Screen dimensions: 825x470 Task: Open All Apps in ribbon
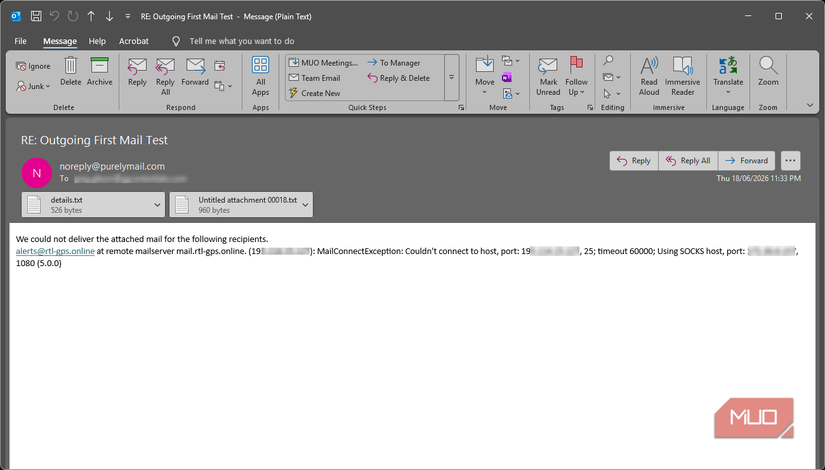click(260, 76)
